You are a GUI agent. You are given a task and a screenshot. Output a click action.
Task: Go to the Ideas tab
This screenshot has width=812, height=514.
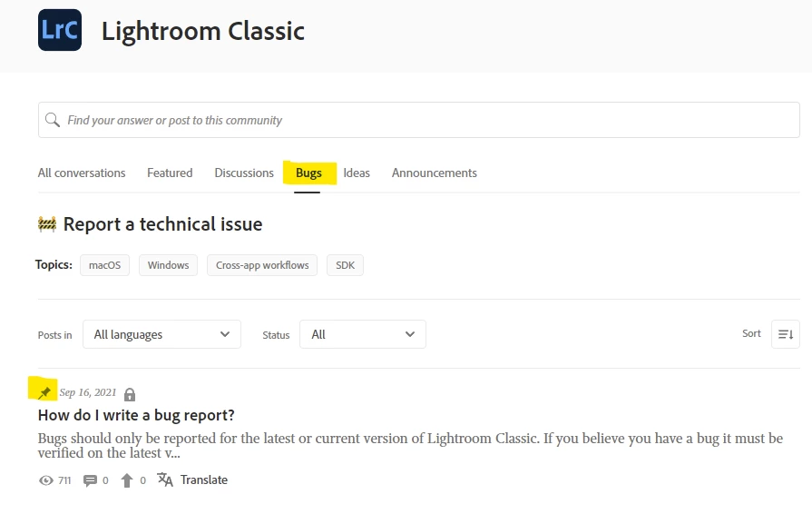[357, 173]
